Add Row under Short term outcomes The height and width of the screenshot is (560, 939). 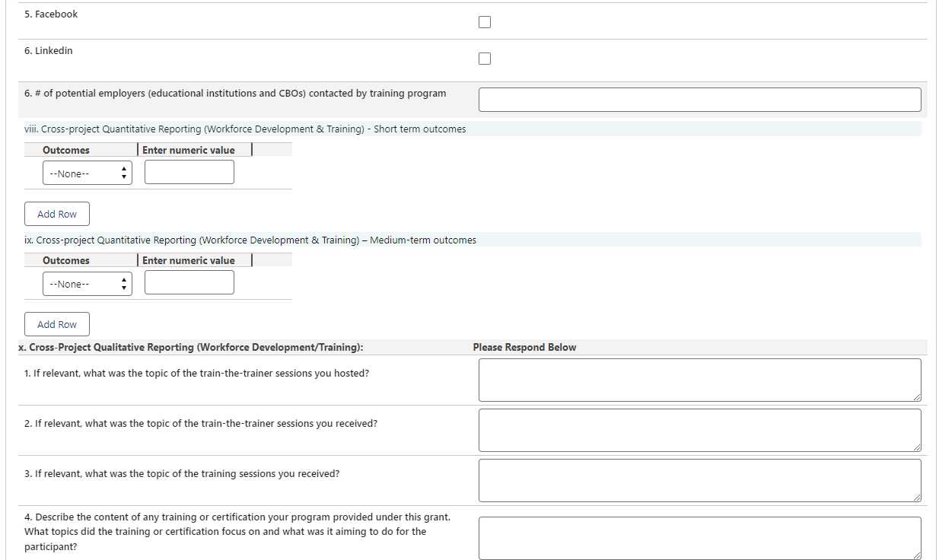tap(57, 214)
